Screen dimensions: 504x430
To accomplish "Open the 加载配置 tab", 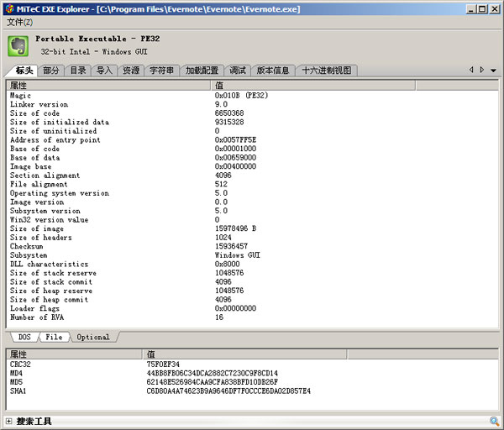I will (202, 71).
